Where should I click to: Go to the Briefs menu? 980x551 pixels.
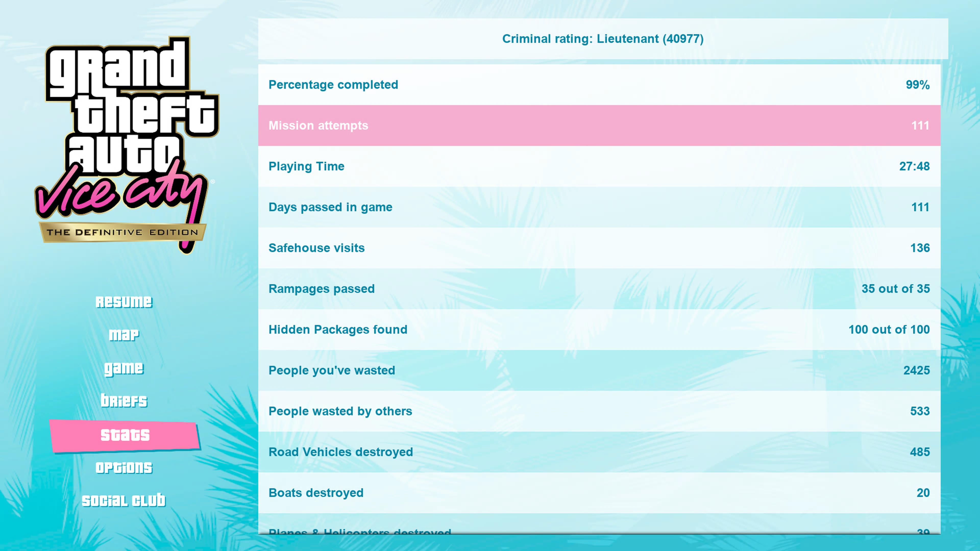tap(124, 401)
